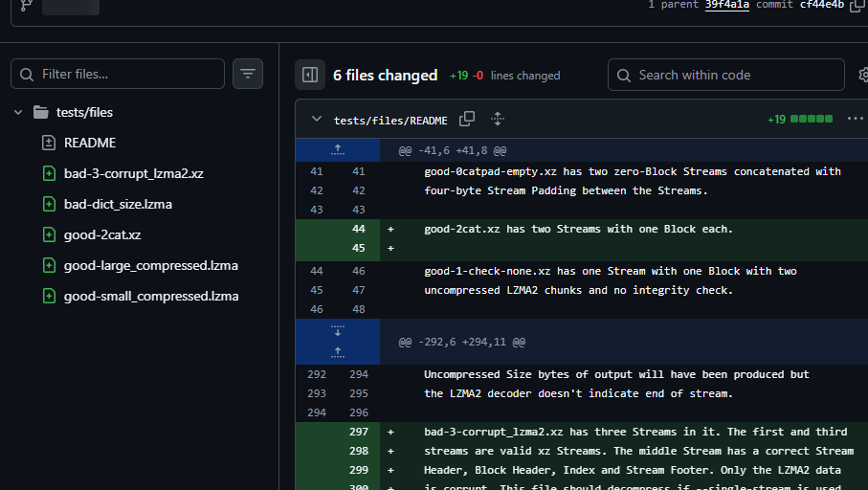
Task: Collapse the tests/files folder in tree
Action: pos(18,112)
